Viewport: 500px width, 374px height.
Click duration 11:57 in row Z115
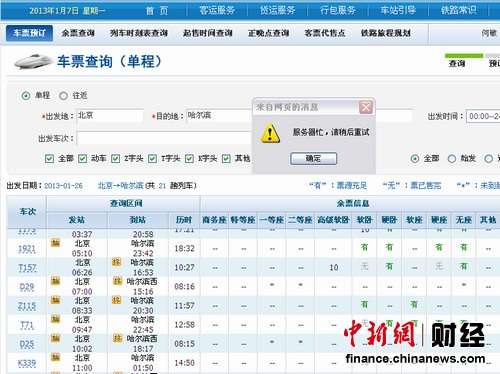pyautogui.click(x=184, y=305)
